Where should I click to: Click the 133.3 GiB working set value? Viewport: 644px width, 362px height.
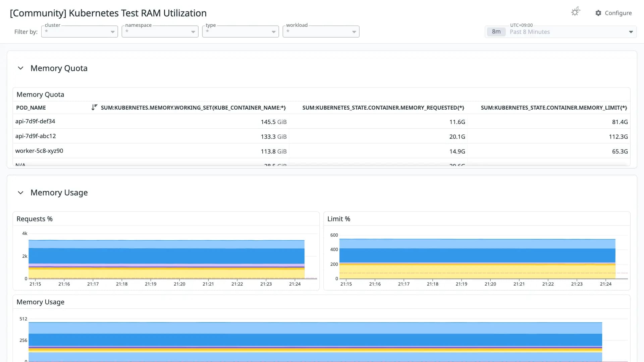274,137
